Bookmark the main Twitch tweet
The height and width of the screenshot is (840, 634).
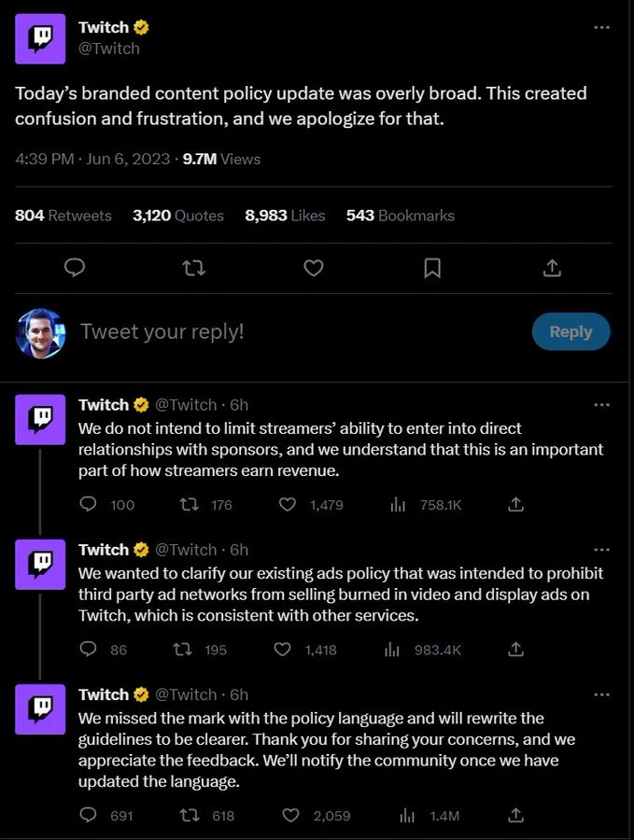(x=432, y=268)
